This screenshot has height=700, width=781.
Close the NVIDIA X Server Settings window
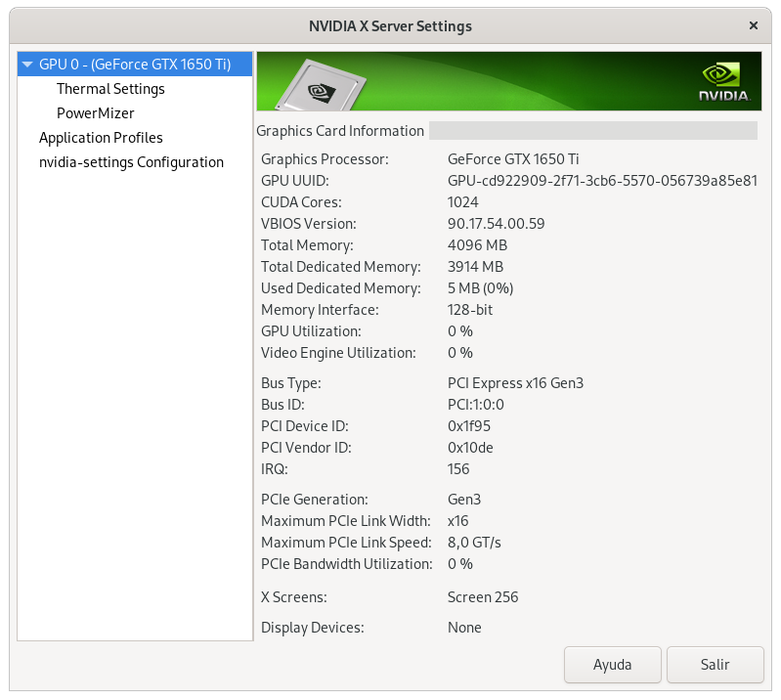[754, 25]
